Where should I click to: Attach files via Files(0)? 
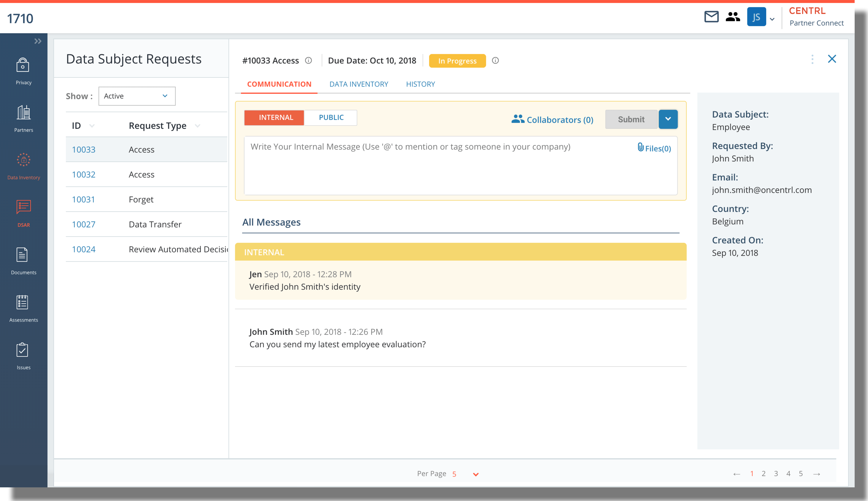tap(654, 148)
